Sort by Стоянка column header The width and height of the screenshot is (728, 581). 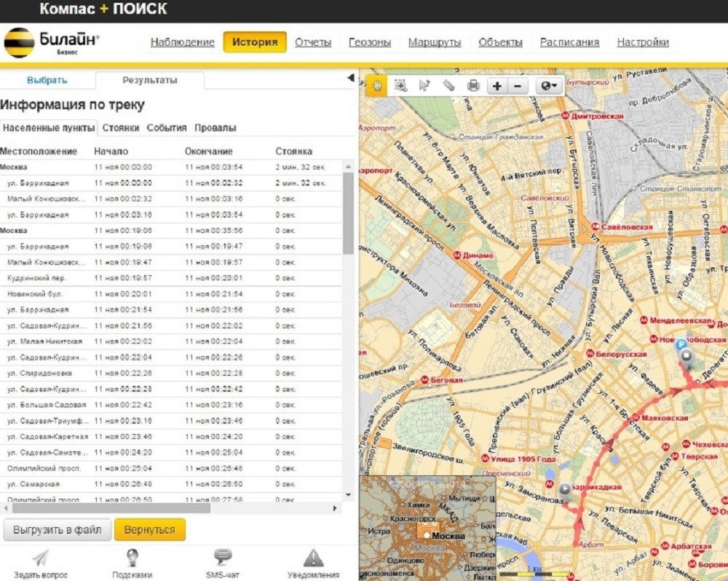pyautogui.click(x=294, y=151)
